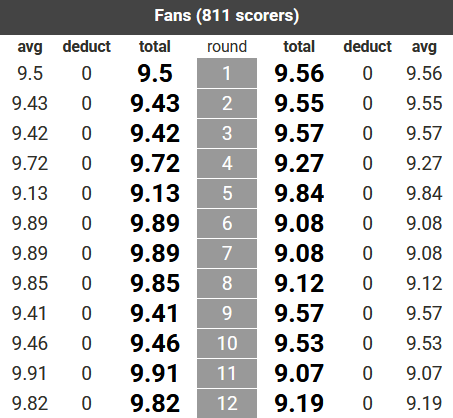The image size is (453, 418).
Task: Click the right bold total 9.84
Action: tap(299, 193)
